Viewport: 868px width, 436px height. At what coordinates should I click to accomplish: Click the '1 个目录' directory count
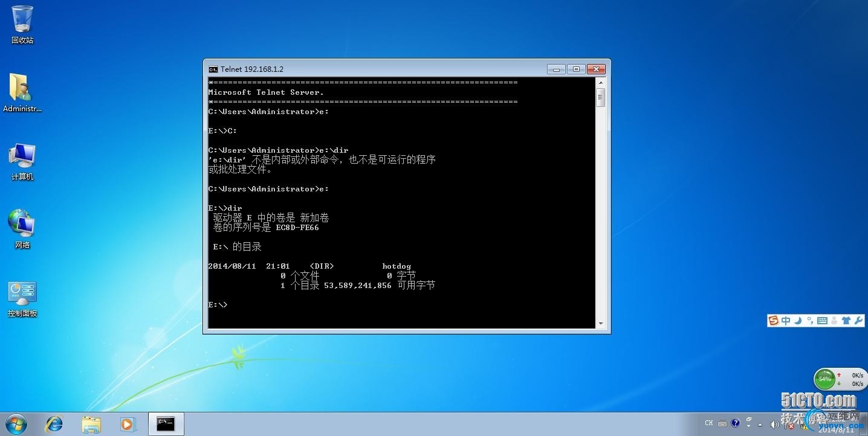point(300,286)
